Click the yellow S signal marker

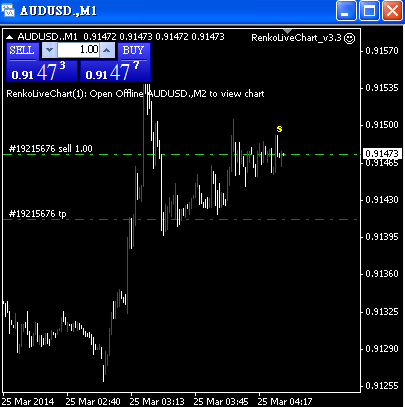(279, 129)
